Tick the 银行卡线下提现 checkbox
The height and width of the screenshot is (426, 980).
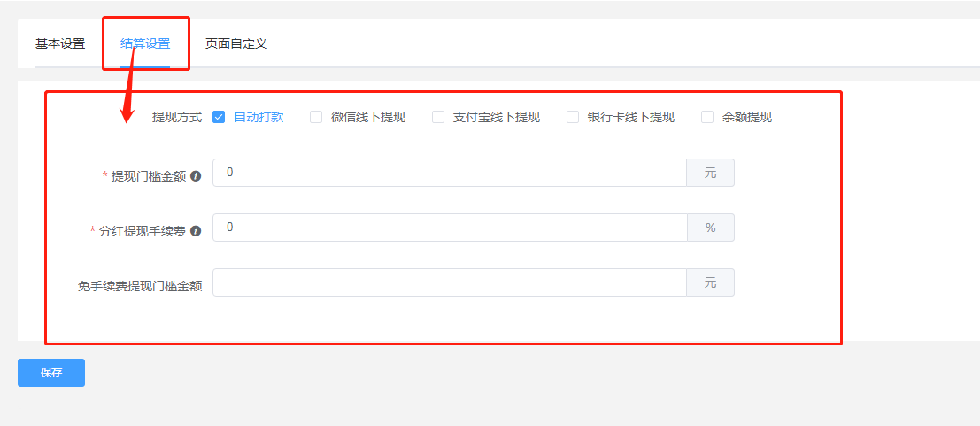(573, 117)
